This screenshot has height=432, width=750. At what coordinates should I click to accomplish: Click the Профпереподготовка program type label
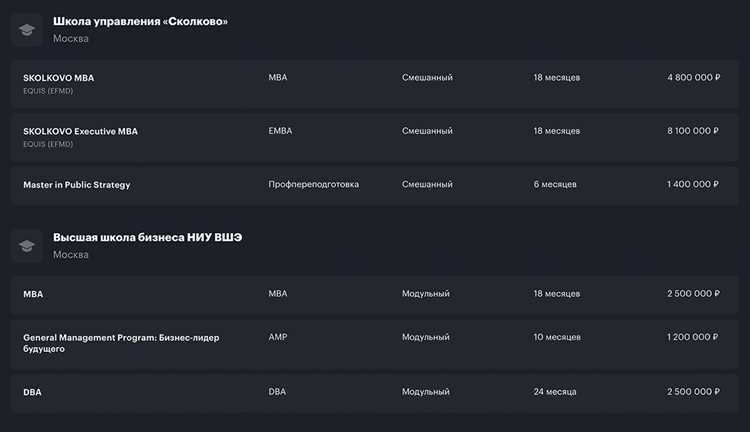coord(313,185)
